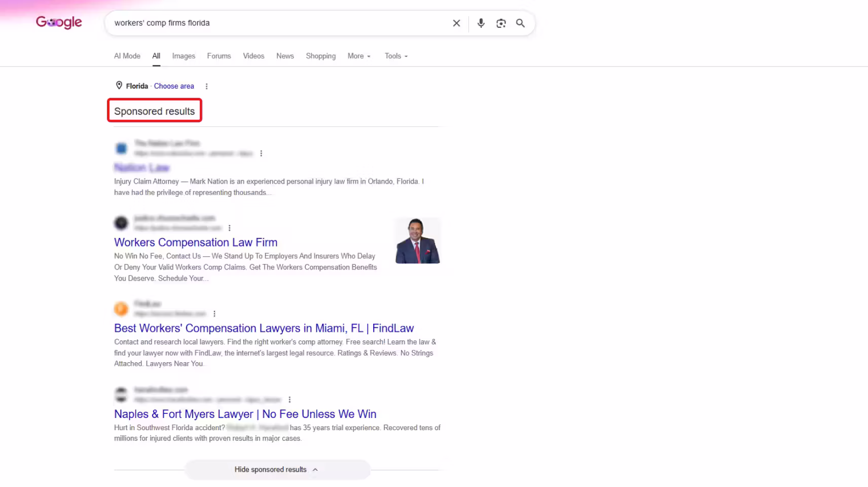This screenshot has width=868, height=487.
Task: Open search by image camera icon
Action: [x=501, y=23]
